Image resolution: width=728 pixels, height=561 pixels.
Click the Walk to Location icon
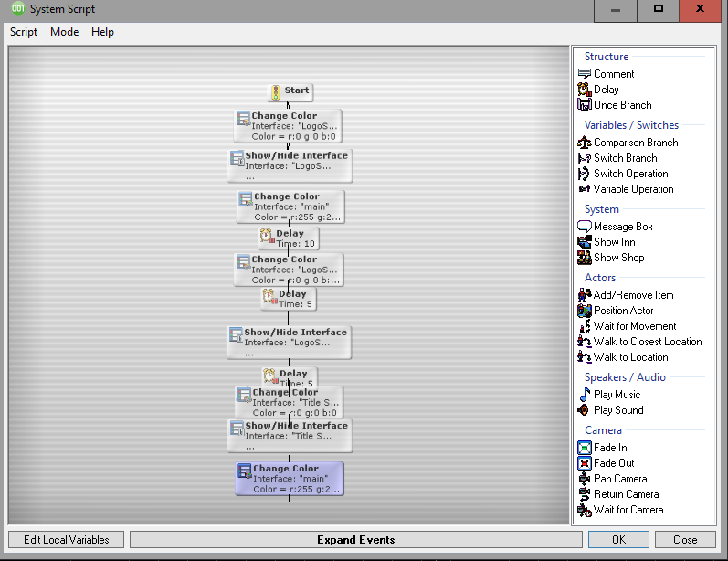click(584, 357)
